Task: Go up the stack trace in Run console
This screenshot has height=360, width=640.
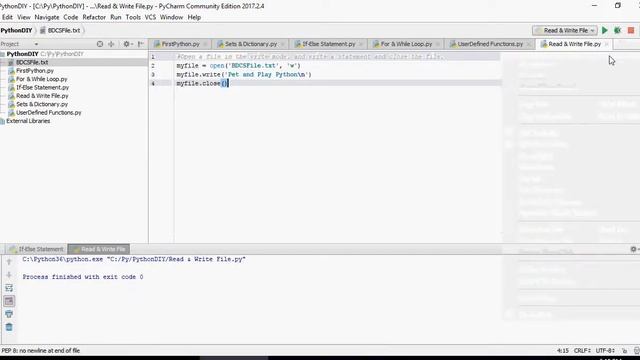Action: [9, 262]
